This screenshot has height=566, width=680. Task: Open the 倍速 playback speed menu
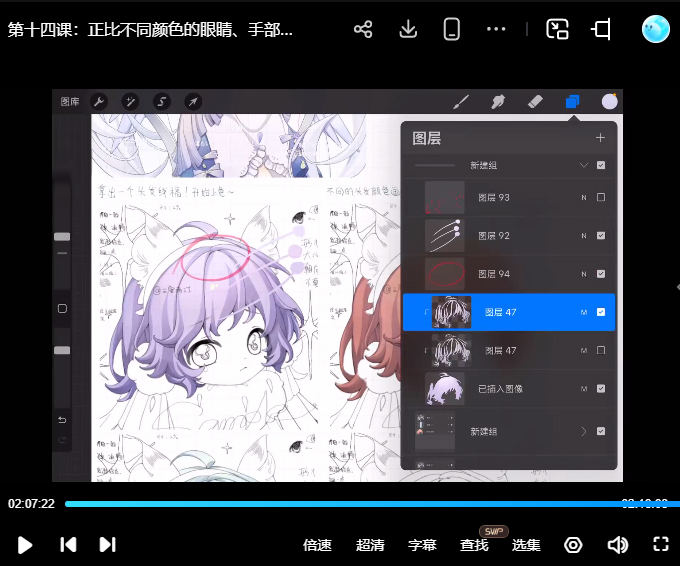[x=317, y=545]
